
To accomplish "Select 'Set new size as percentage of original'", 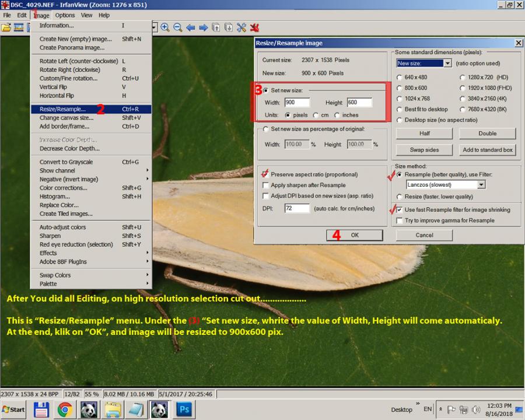I will click(266, 129).
